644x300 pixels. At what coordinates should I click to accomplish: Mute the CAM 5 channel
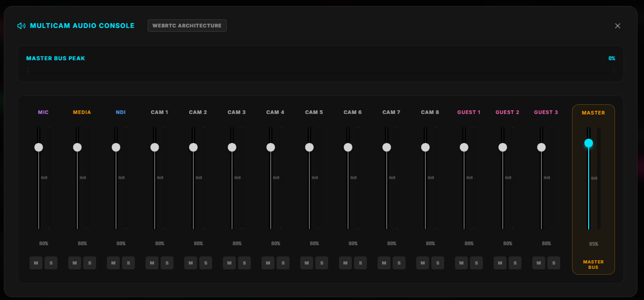coord(306,263)
